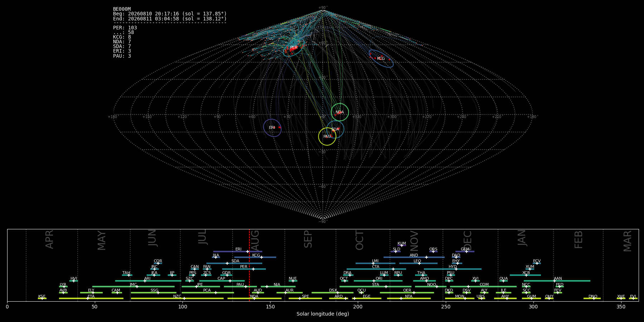Click the BE000M station title

tap(122, 9)
